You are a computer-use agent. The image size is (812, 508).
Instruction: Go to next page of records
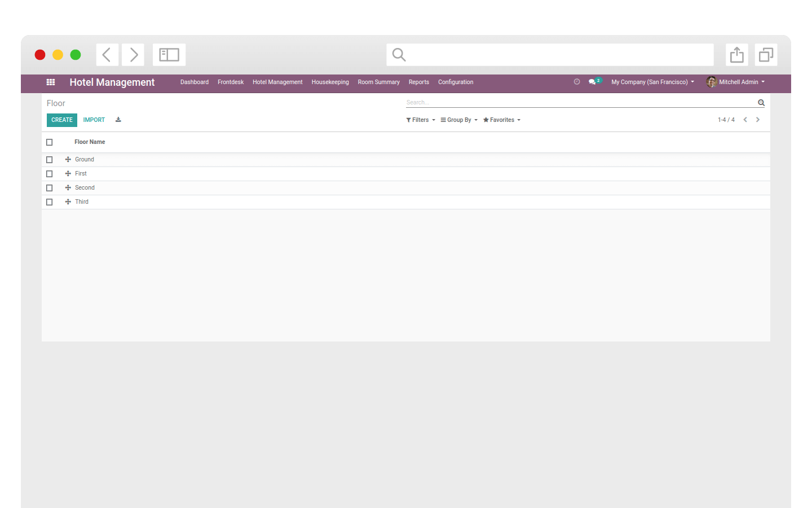(x=758, y=120)
